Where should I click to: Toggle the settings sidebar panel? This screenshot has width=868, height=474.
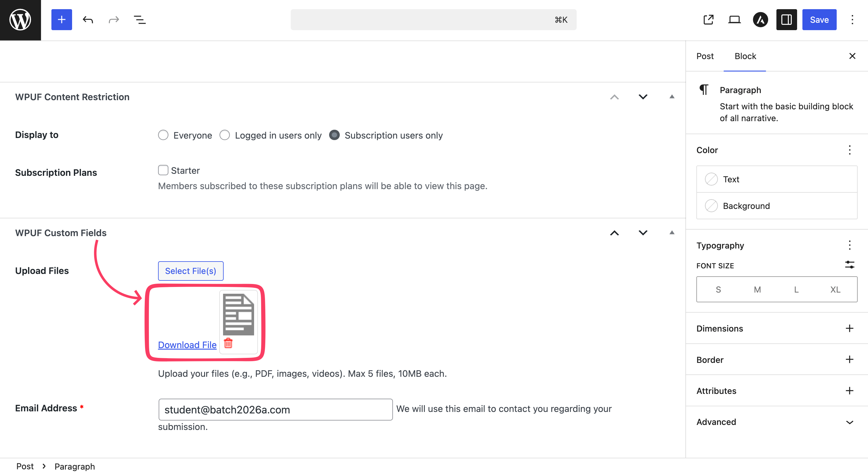pyautogui.click(x=786, y=20)
